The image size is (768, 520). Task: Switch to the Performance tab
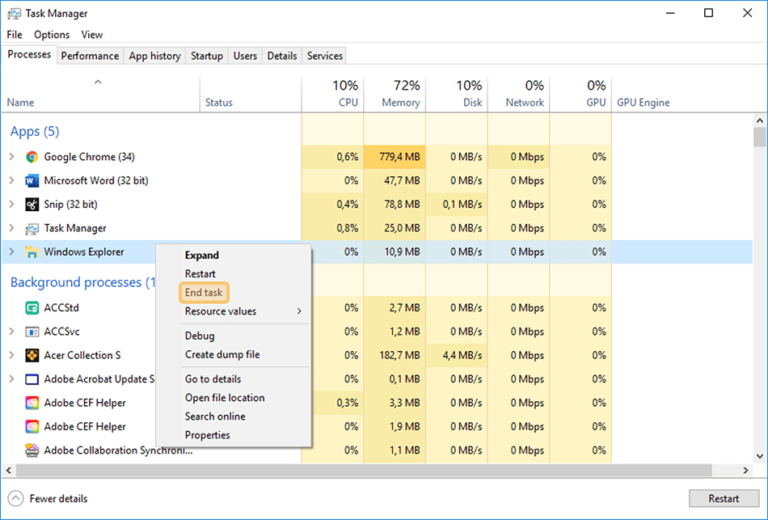click(x=90, y=56)
